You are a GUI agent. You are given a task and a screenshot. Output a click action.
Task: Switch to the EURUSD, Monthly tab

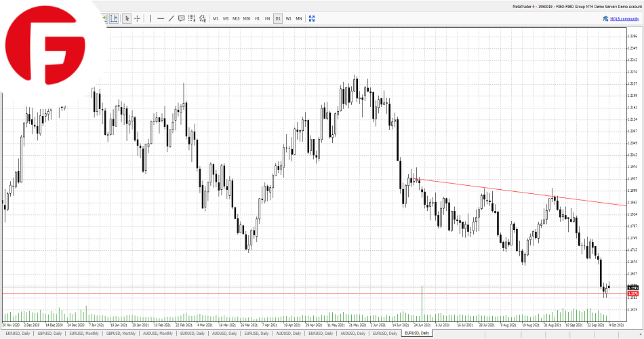pos(83,334)
